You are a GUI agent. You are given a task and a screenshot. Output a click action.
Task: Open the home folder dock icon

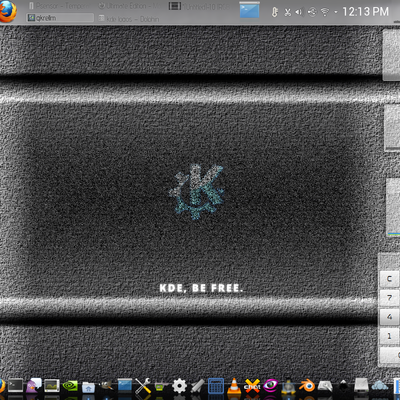(88, 387)
